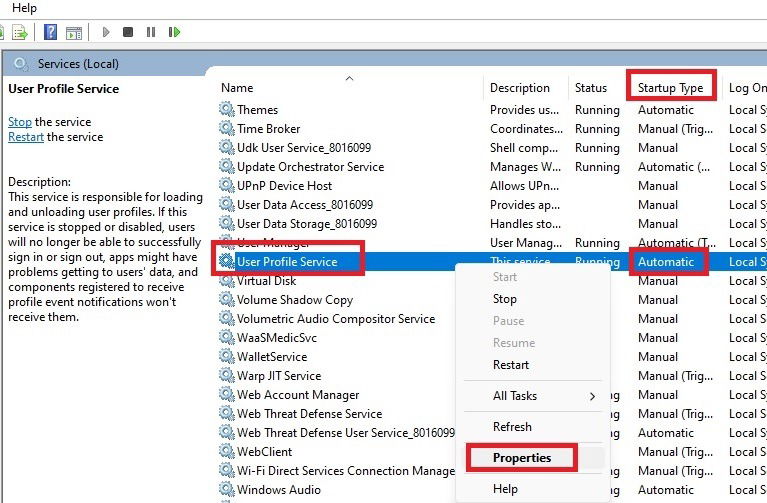Click the gear icon for WebClient
Screen dimensions: 767x503
tap(226, 451)
